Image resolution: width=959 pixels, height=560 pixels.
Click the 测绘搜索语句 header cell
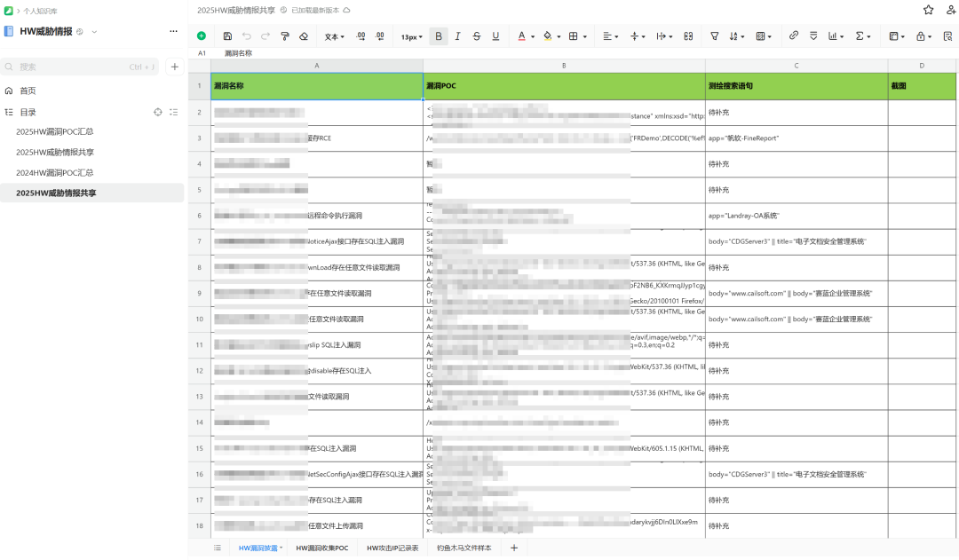click(x=797, y=86)
